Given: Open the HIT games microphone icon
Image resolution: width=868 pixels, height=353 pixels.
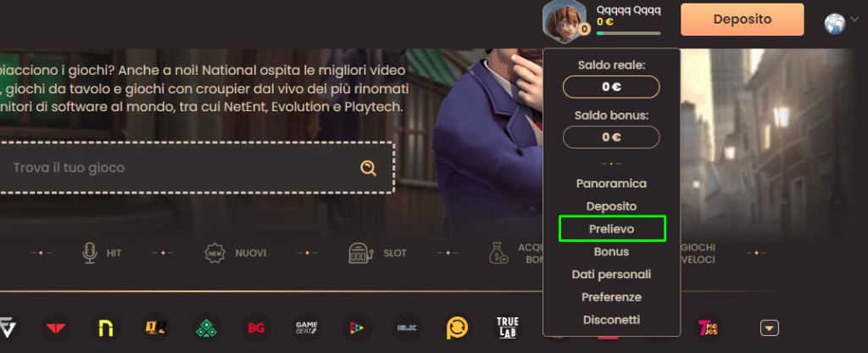Looking at the screenshot, I should click(89, 253).
